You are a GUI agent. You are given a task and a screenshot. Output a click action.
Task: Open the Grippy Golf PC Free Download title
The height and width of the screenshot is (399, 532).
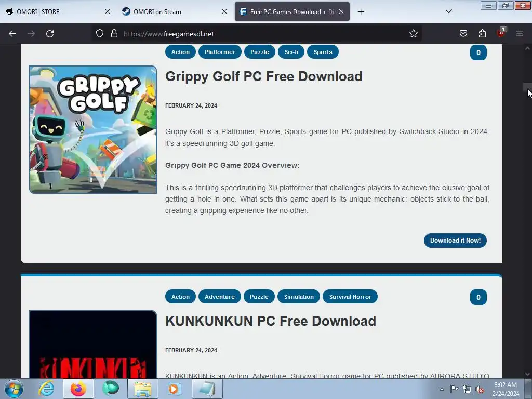pyautogui.click(x=263, y=76)
